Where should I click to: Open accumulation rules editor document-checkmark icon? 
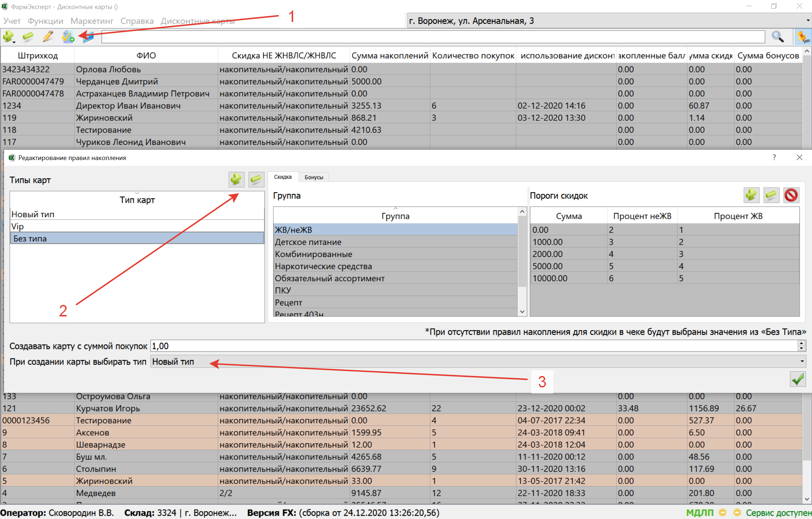(68, 36)
